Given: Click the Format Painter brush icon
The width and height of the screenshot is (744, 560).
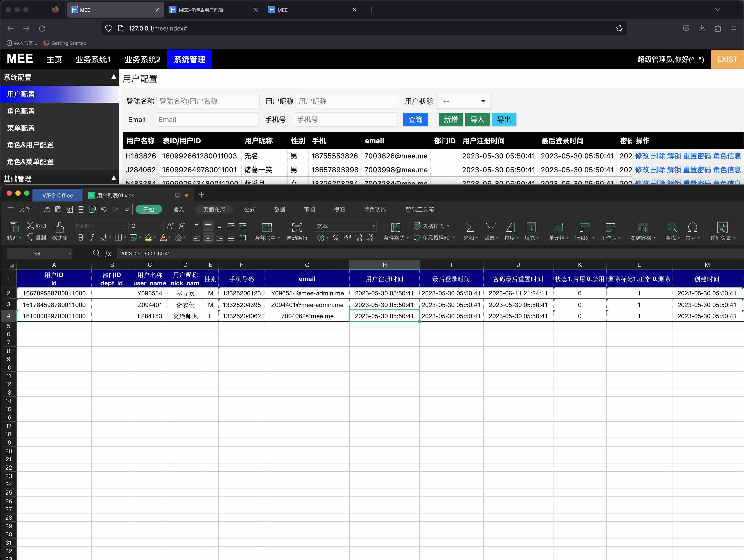Looking at the screenshot, I should coord(59,228).
